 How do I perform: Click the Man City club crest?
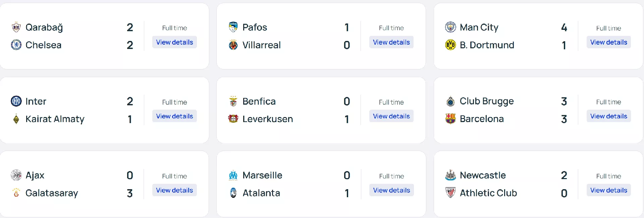coord(450,27)
